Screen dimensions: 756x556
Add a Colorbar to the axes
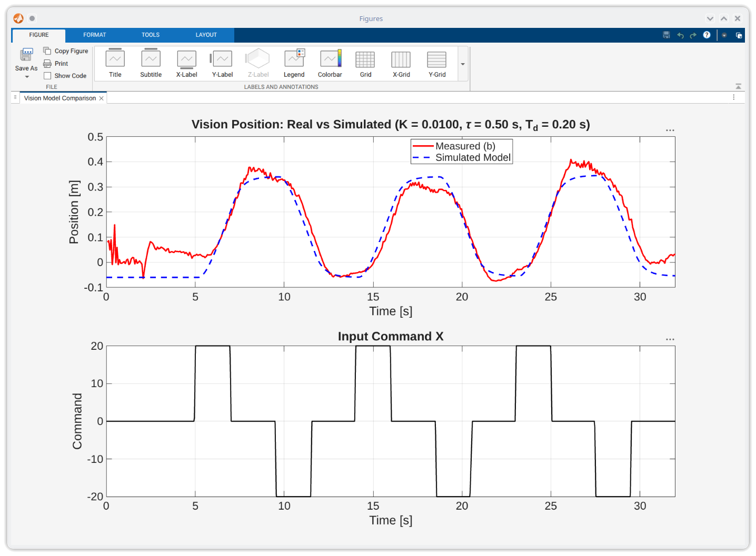click(x=330, y=63)
